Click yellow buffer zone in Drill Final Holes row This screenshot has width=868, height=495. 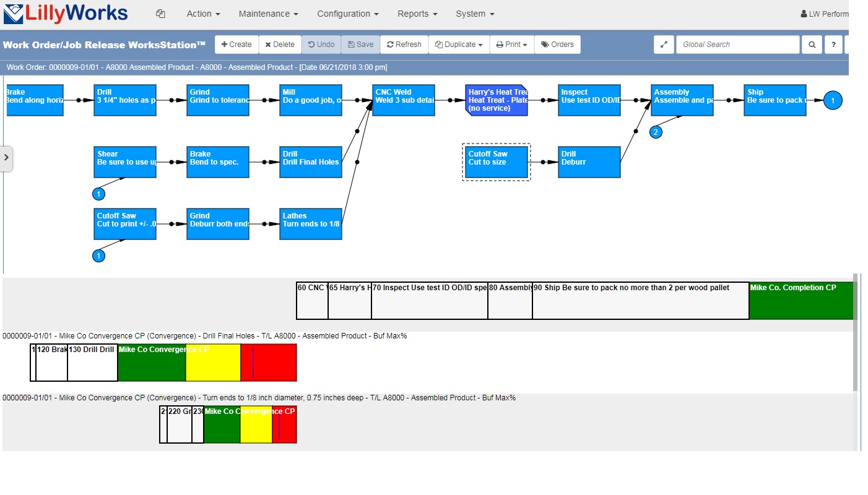(213, 363)
